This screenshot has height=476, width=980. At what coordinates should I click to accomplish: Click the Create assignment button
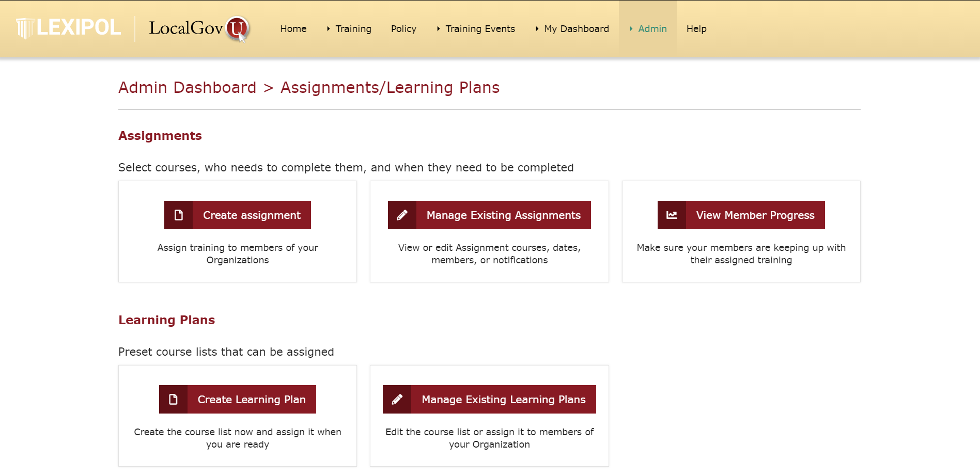[238, 215]
